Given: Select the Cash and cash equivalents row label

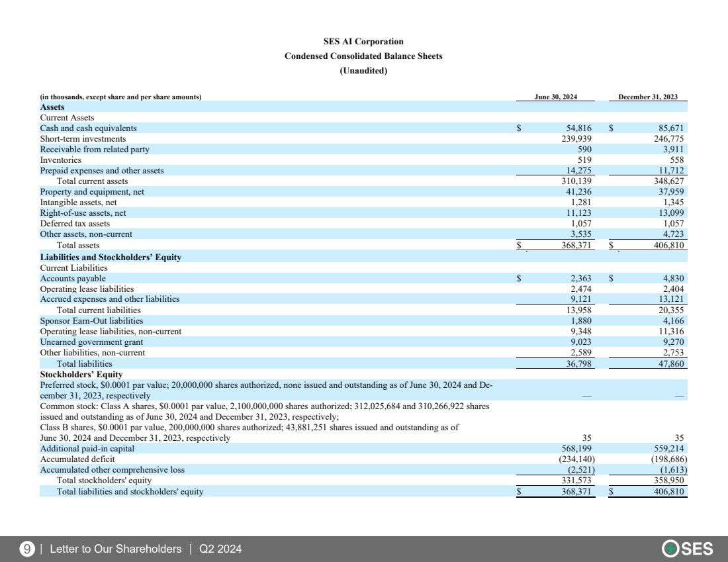Looking at the screenshot, I should point(89,128).
